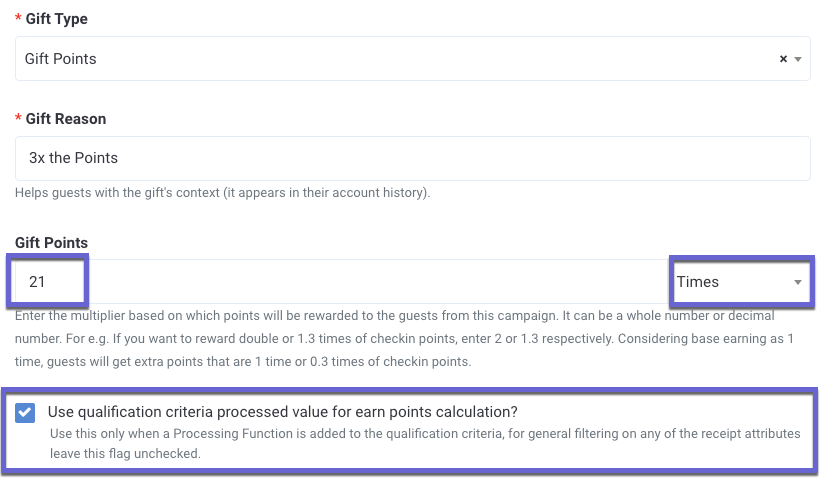Click the red asterisk next to Gift Type
This screenshot has height=480, width=825.
(18, 19)
